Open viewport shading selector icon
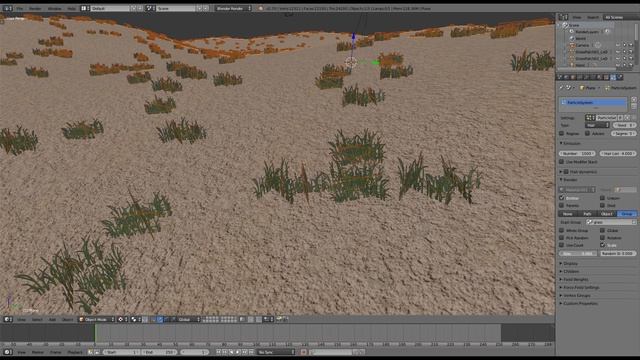This screenshot has width=640, height=360. click(122, 320)
